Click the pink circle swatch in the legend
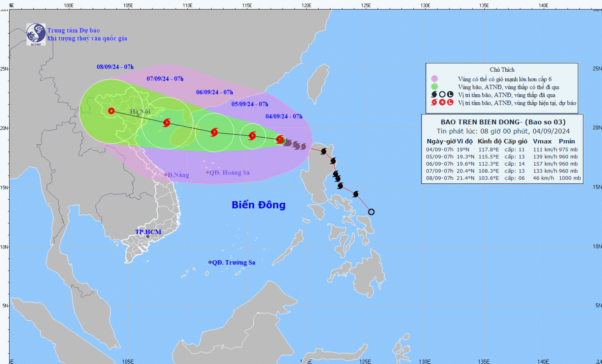The height and width of the screenshot is (364, 602). [434, 79]
